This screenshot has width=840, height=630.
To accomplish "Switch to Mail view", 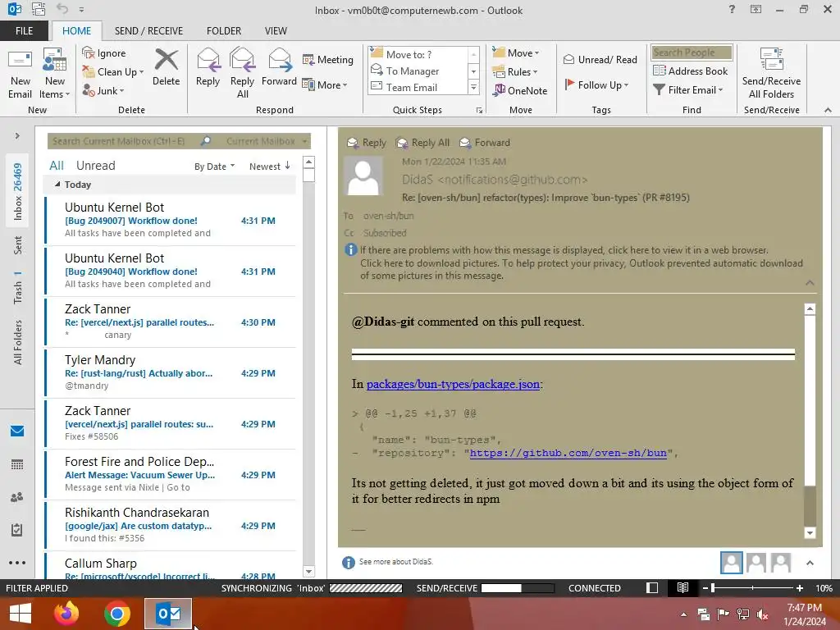I will (x=17, y=431).
